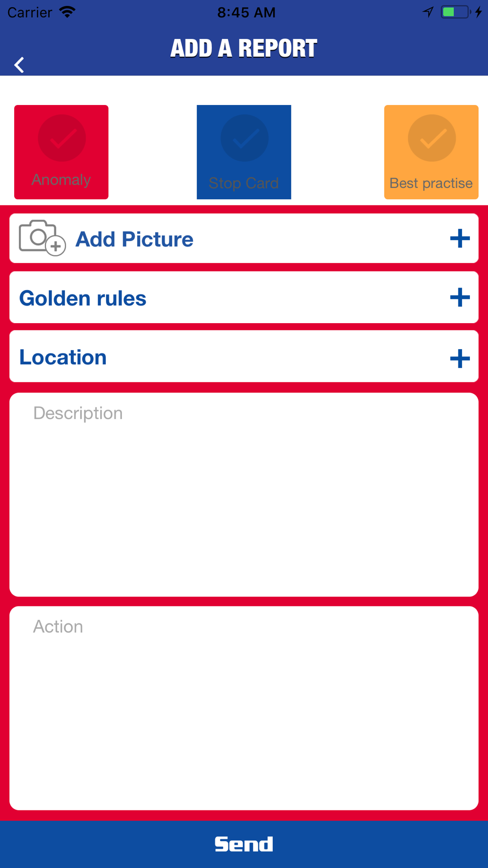Tap the Wi-Fi icon in status bar

[x=67, y=12]
